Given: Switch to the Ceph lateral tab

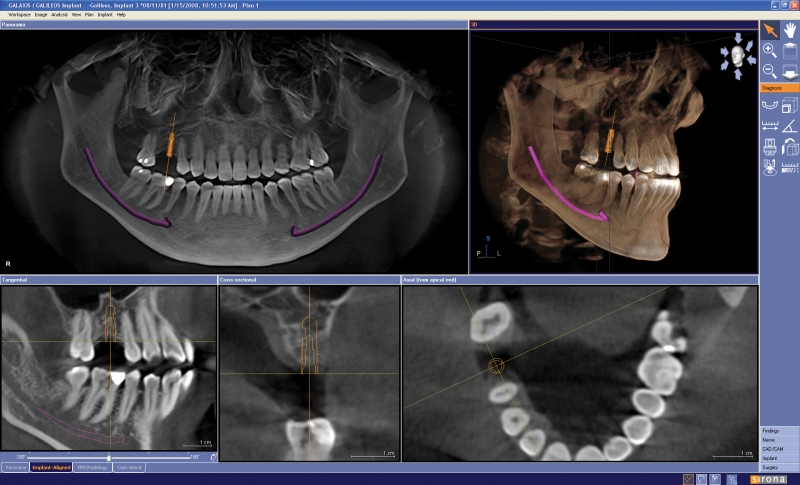Looking at the screenshot, I should click(129, 467).
